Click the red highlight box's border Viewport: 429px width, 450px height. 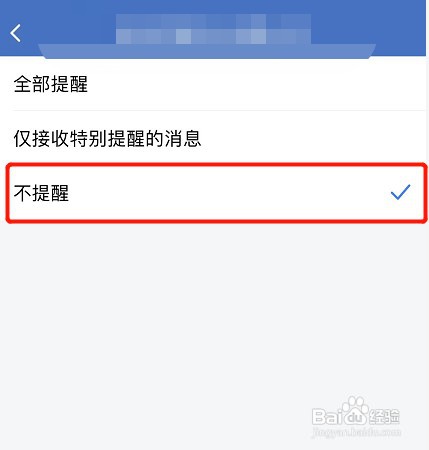216,164
